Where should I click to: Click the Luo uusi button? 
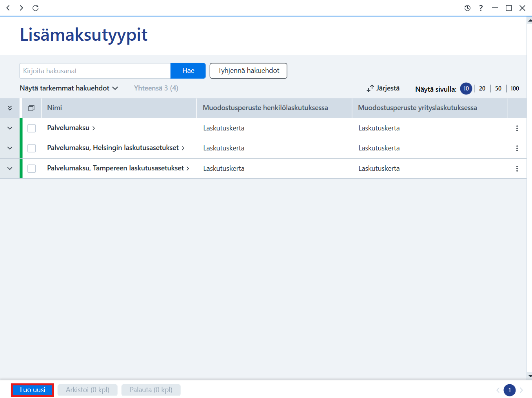pos(33,390)
